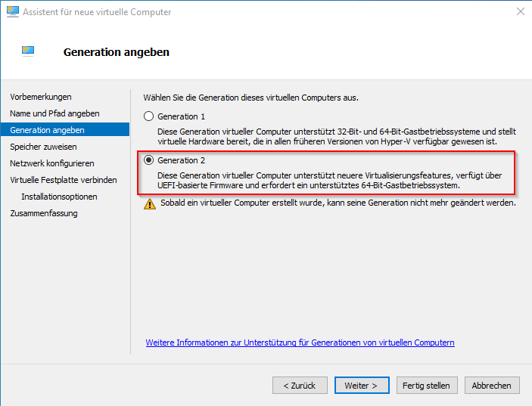Click the wizard icon in the title bar
The width and height of the screenshot is (532, 406).
pos(12,12)
